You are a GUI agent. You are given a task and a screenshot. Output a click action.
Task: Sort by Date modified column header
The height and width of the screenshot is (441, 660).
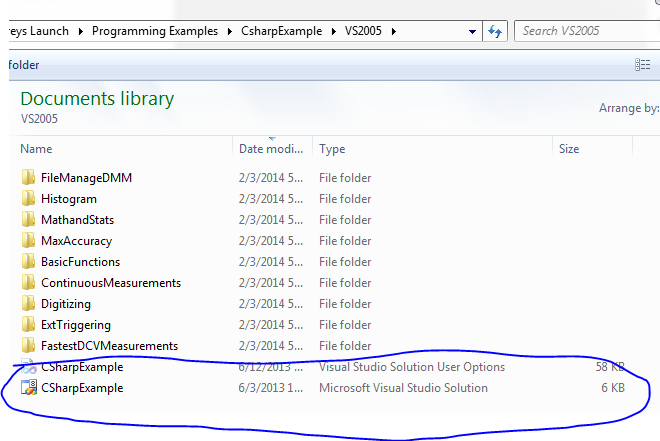271,149
